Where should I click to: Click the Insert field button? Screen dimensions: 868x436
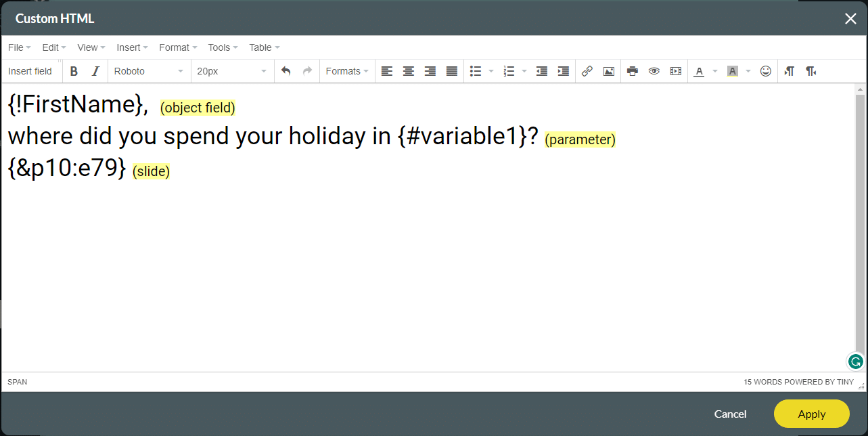(x=30, y=71)
